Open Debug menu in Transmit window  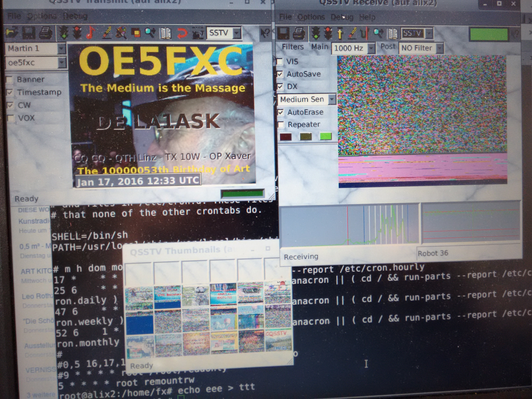75,16
